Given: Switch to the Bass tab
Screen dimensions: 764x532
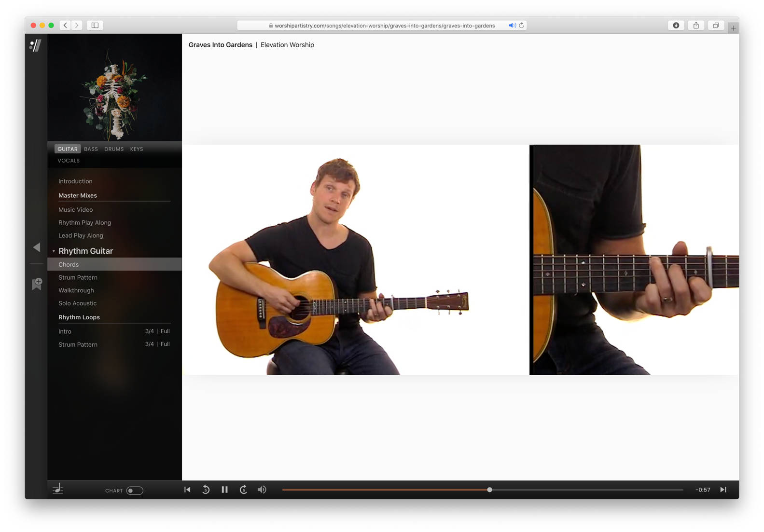Looking at the screenshot, I should [91, 149].
